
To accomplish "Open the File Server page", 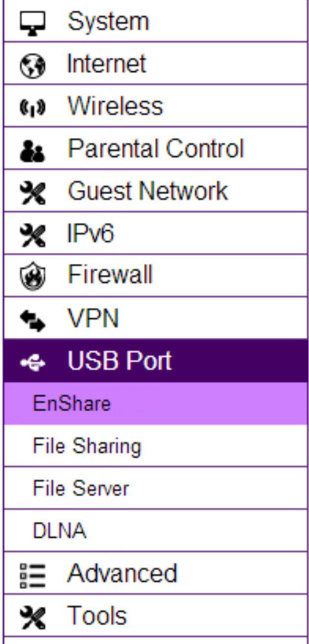I will 156,488.
